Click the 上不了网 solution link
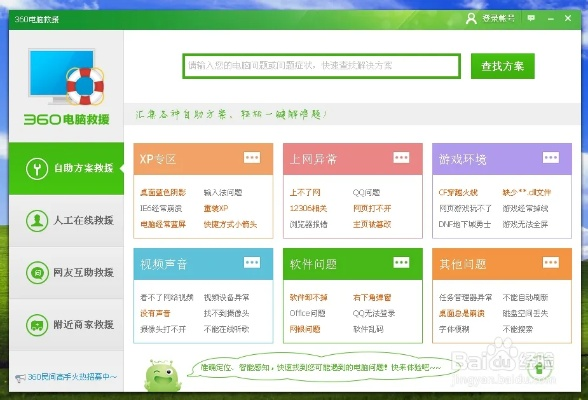The width and height of the screenshot is (588, 400). coord(305,193)
